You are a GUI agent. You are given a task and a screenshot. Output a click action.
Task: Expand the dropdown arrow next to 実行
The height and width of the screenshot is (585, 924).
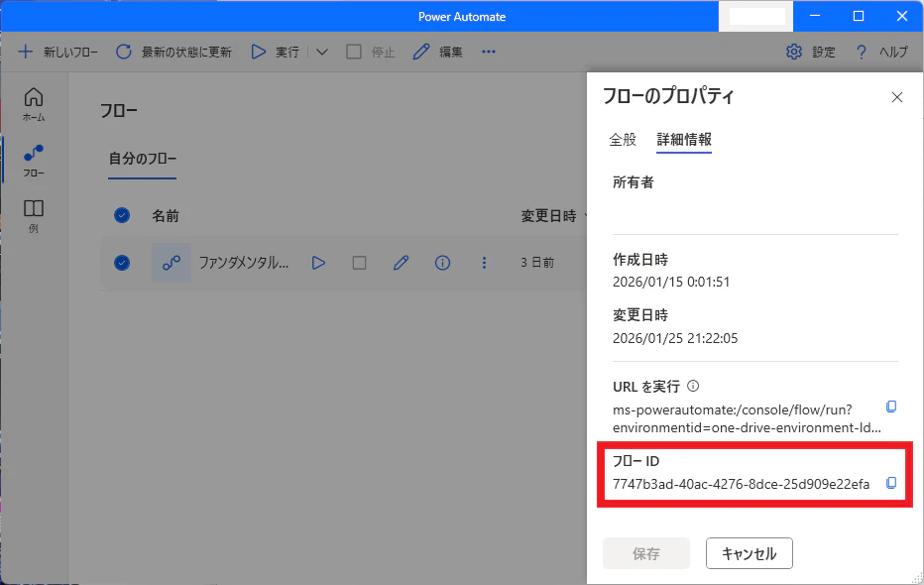point(322,52)
